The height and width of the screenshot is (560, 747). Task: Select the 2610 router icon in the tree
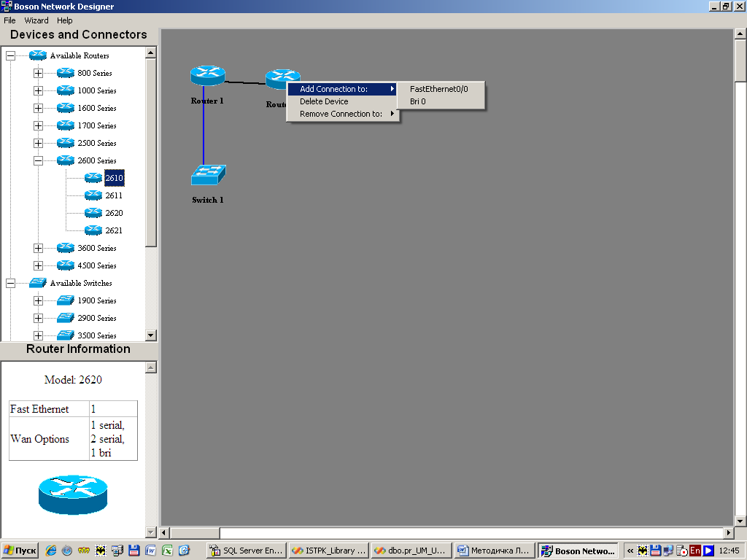pos(93,178)
